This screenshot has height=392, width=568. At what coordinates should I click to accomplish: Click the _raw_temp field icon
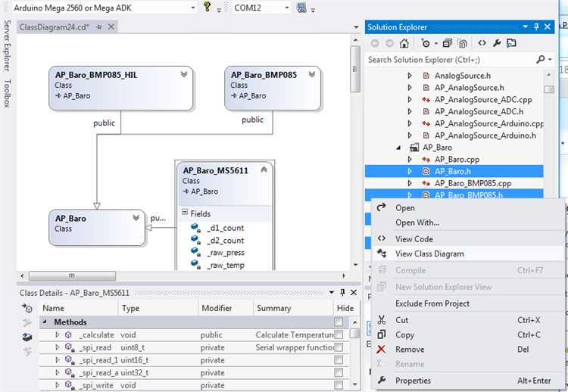point(195,265)
